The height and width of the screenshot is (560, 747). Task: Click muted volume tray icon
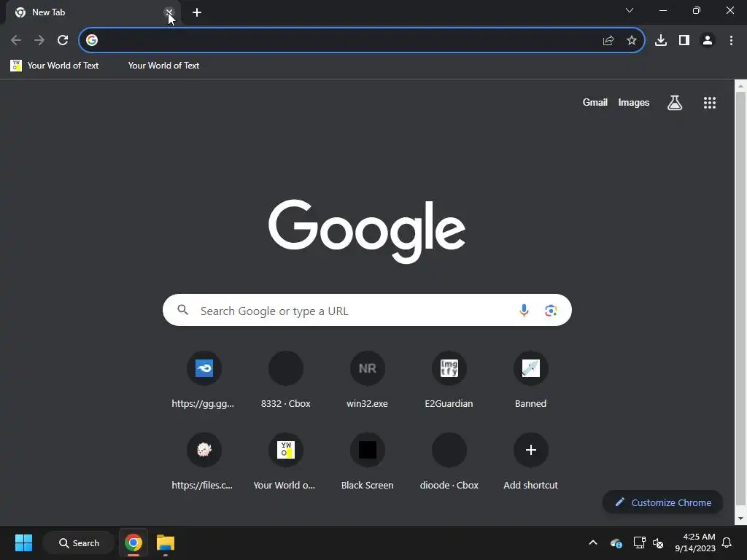[x=658, y=542]
